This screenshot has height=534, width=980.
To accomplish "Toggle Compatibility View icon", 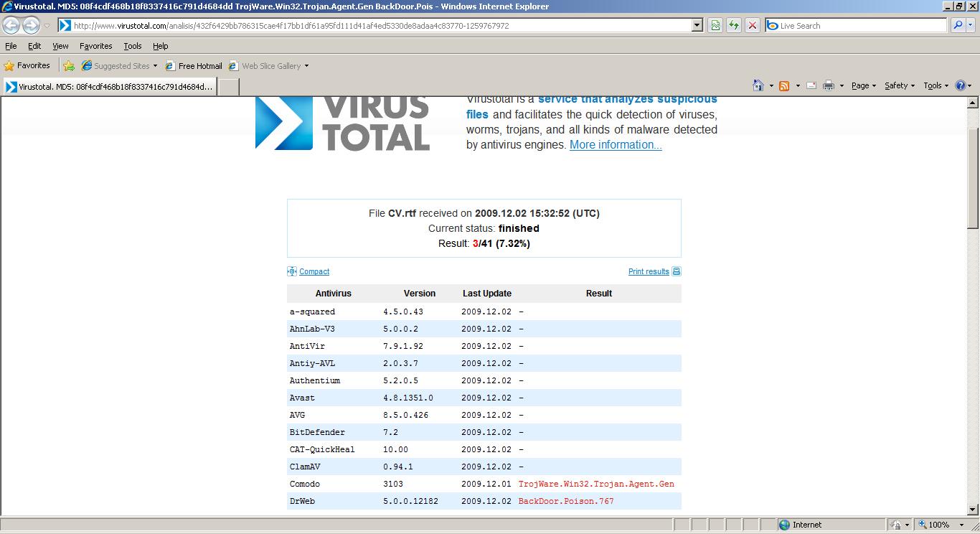I will (x=715, y=25).
